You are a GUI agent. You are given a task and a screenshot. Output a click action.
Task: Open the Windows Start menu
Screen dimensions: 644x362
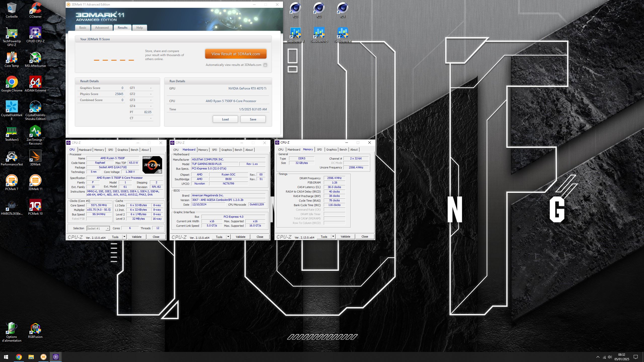pyautogui.click(x=6, y=357)
